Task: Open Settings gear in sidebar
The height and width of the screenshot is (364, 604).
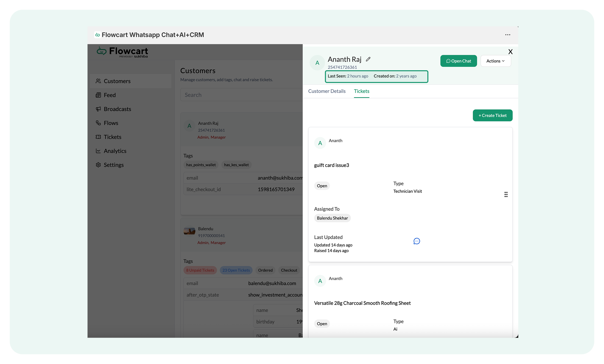Action: (98, 165)
